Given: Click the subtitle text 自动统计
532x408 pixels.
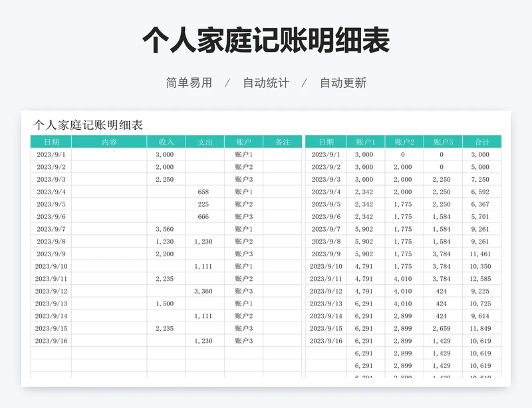Looking at the screenshot, I should tap(266, 83).
